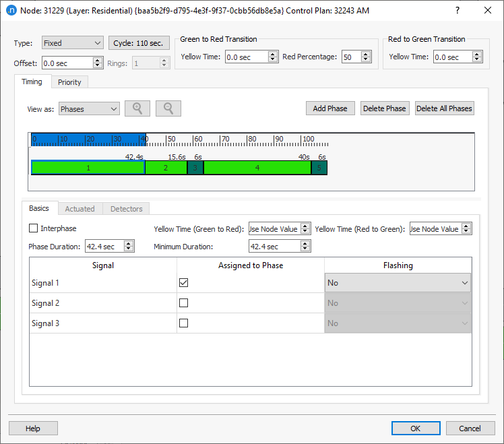The height and width of the screenshot is (444, 504).
Task: Click the Cycle: 110 sec. button
Action: pos(139,43)
